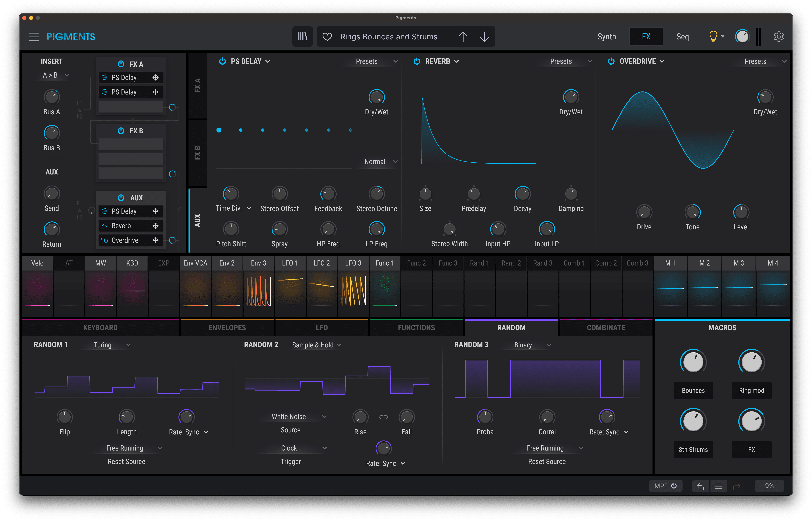Screen dimensions: 812x521
Task: Load previous preset with up arrow
Action: [463, 37]
